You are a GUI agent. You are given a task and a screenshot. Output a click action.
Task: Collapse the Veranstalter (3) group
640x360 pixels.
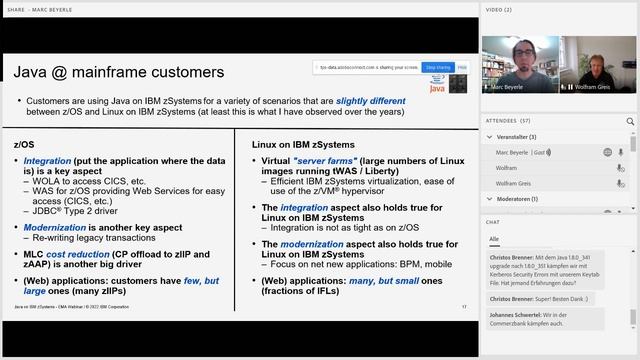(489, 137)
